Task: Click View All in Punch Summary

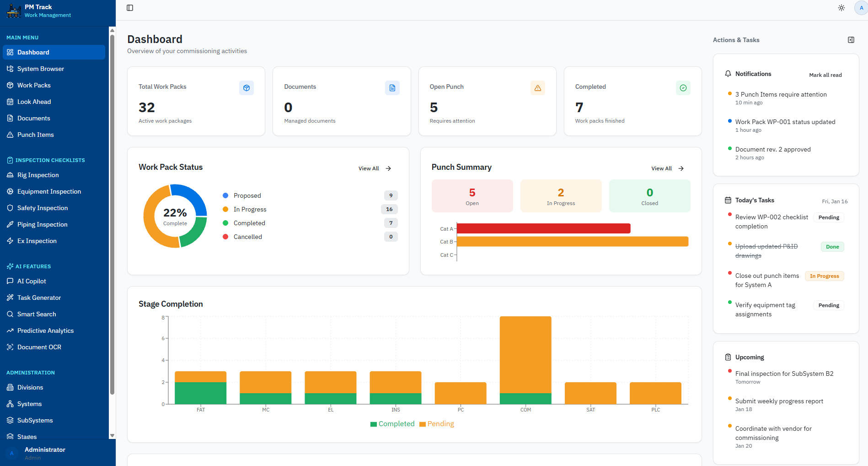Action: point(668,168)
